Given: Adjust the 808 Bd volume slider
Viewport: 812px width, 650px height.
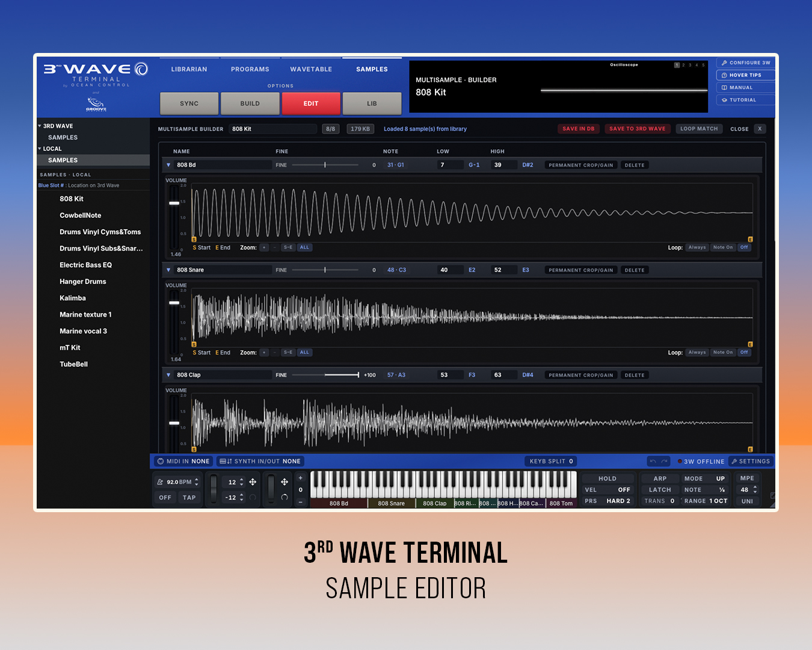Looking at the screenshot, I should (x=174, y=203).
